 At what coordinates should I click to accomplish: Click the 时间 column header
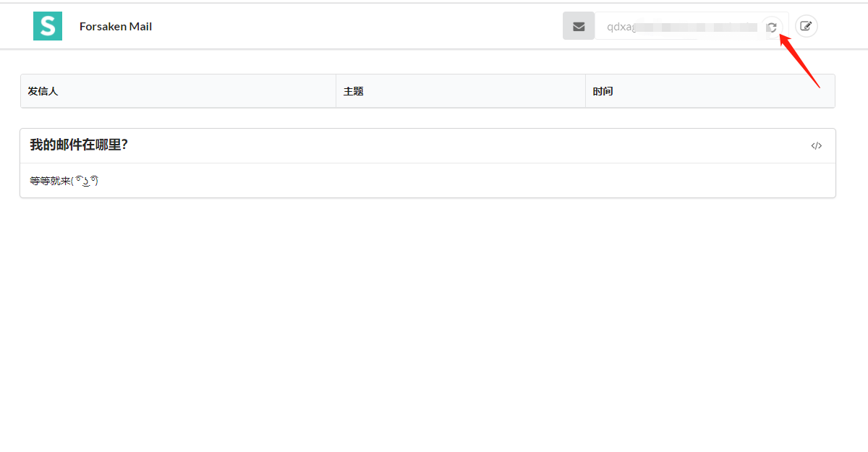point(710,91)
